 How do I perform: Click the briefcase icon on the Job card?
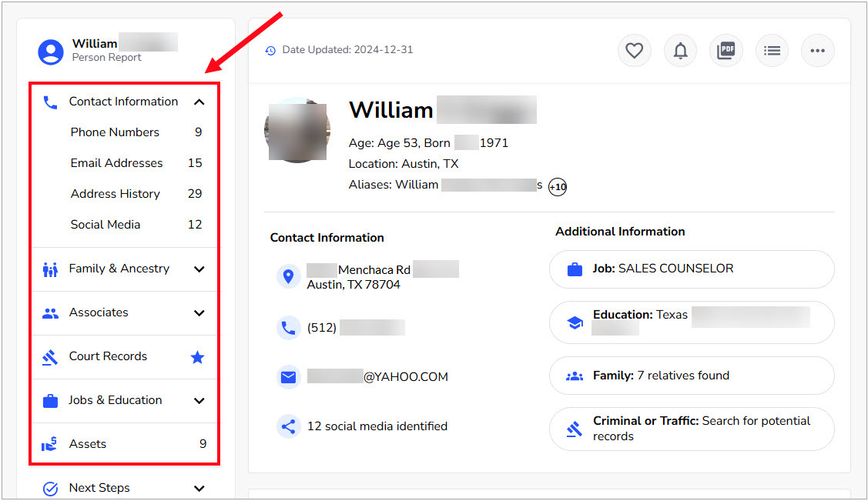coord(575,269)
